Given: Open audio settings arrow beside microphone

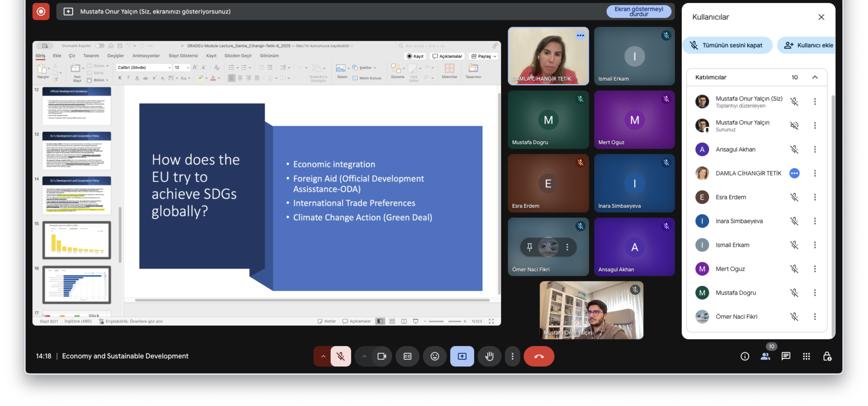Looking at the screenshot, I should (x=323, y=356).
